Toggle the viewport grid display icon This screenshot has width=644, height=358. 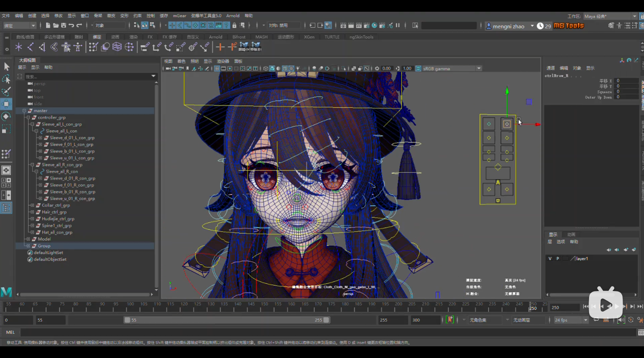[x=217, y=69]
